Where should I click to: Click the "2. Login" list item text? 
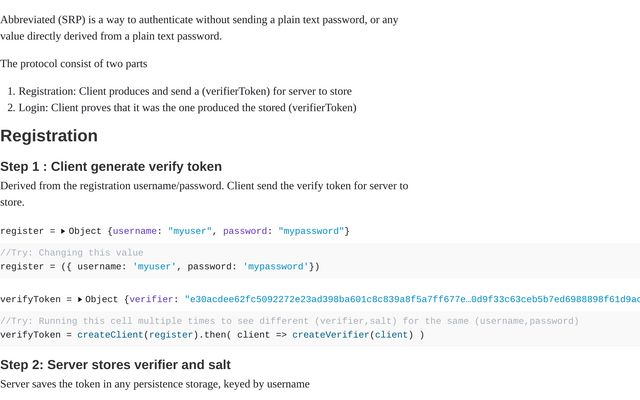[182, 108]
